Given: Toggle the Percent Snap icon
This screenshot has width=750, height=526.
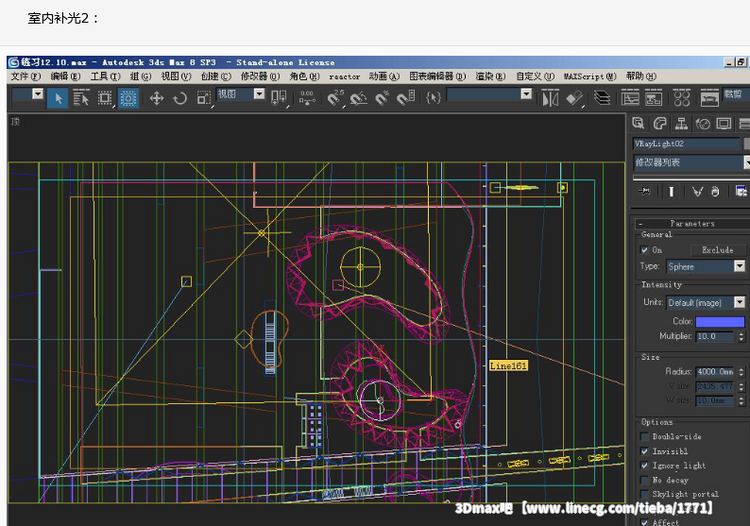Looking at the screenshot, I should 382,99.
